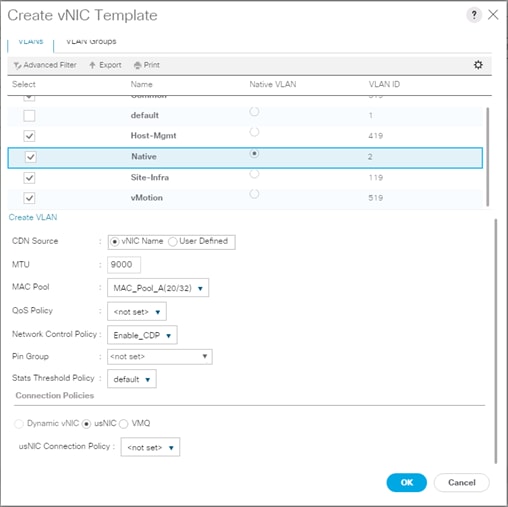Click the Cancel button

point(461,482)
